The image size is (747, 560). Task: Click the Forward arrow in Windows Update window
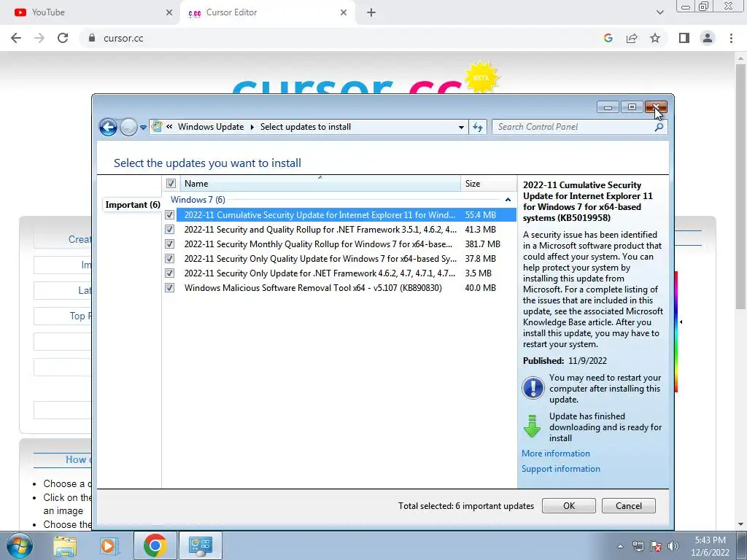128,127
